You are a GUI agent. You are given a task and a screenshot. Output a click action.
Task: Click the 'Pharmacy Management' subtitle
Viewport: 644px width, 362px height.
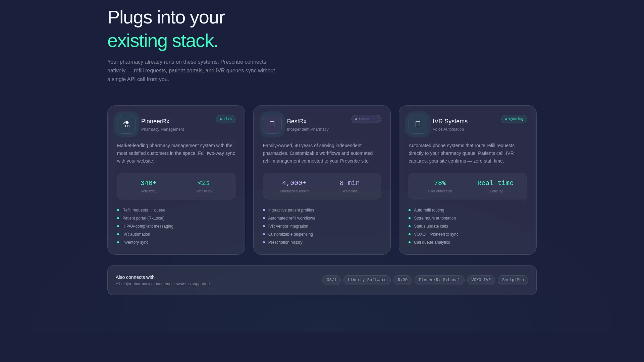(x=162, y=129)
